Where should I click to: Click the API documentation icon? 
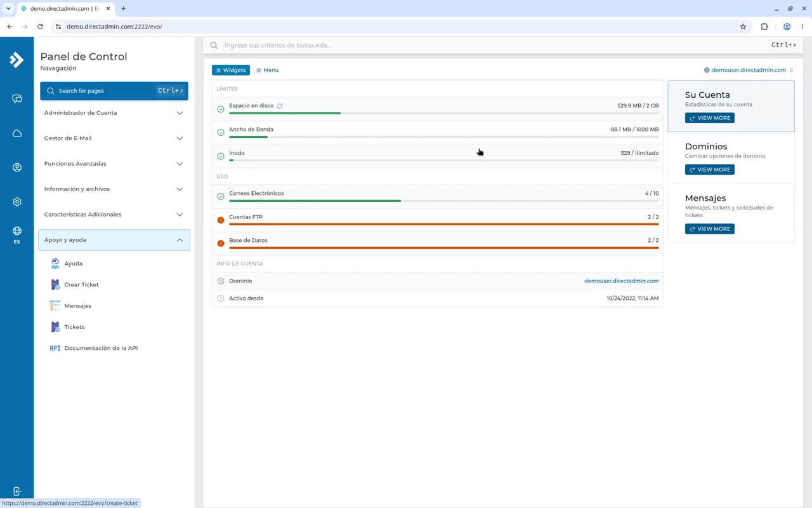[x=55, y=348]
